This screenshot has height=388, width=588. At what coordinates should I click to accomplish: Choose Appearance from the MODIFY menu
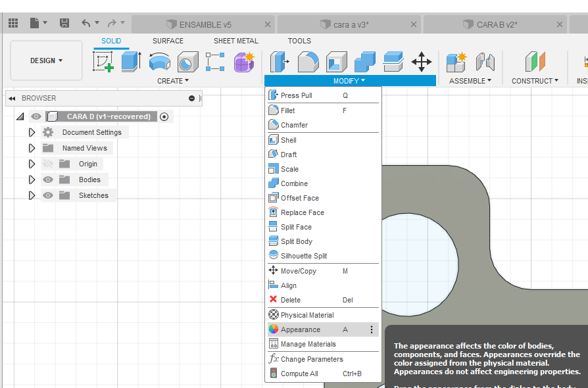tap(323, 329)
